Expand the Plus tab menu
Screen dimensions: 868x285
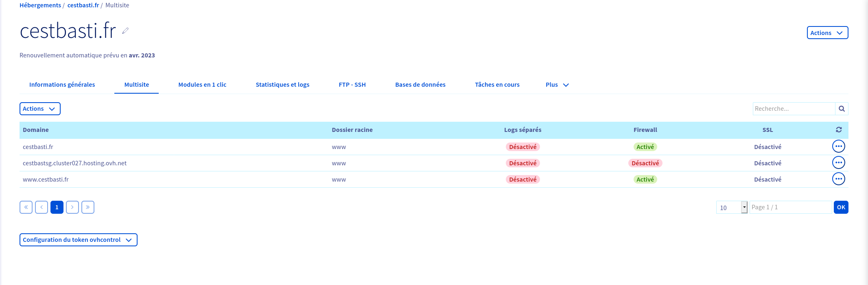[557, 85]
